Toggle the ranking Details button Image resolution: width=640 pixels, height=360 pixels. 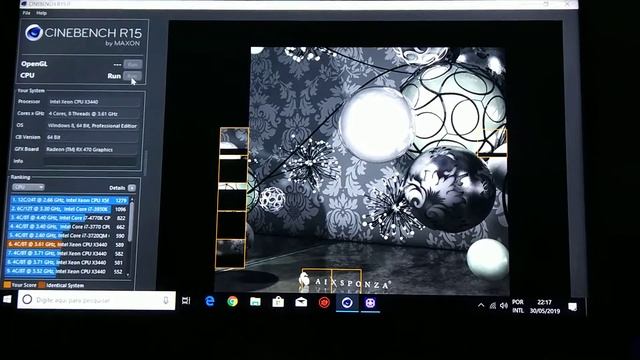click(x=132, y=188)
